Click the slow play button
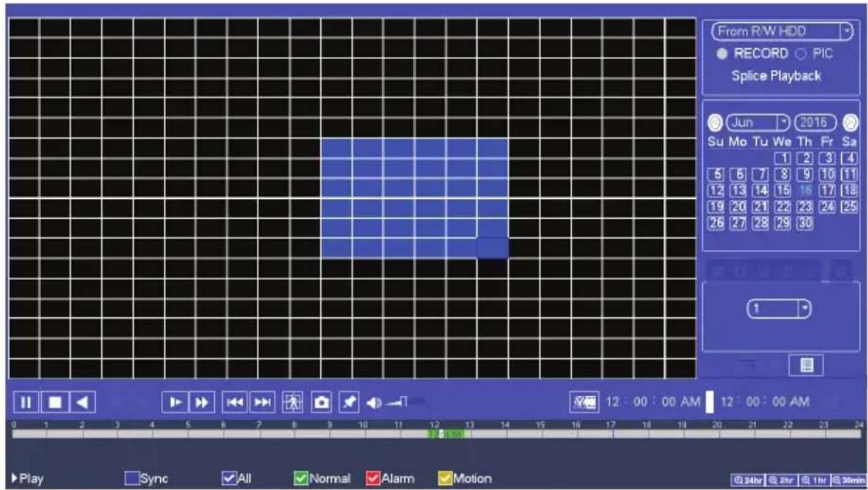The image size is (868, 490). point(175,403)
